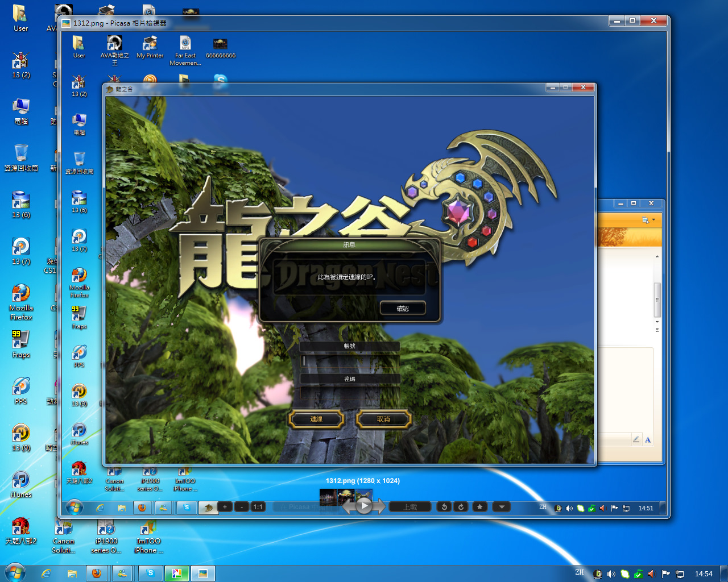Switch to Windows Live Messenger on the taskbar

pos(123,573)
